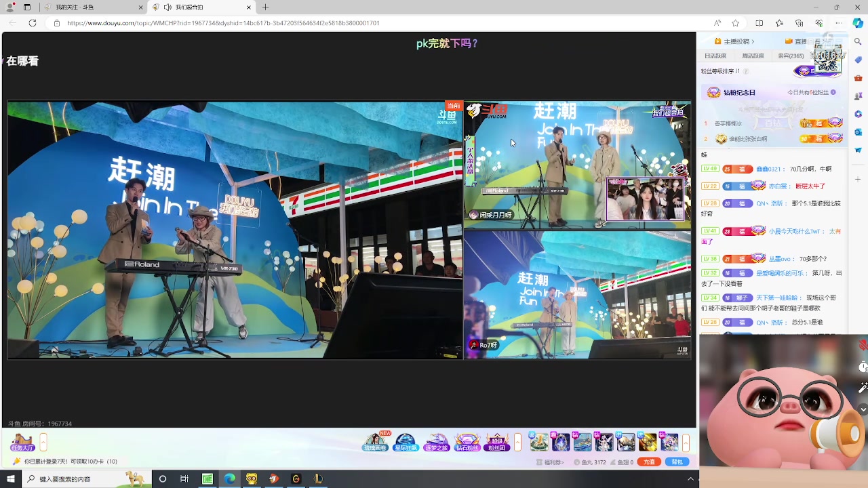This screenshot has height=488, width=868.
Task: Open the split screen icon
Action: [759, 23]
